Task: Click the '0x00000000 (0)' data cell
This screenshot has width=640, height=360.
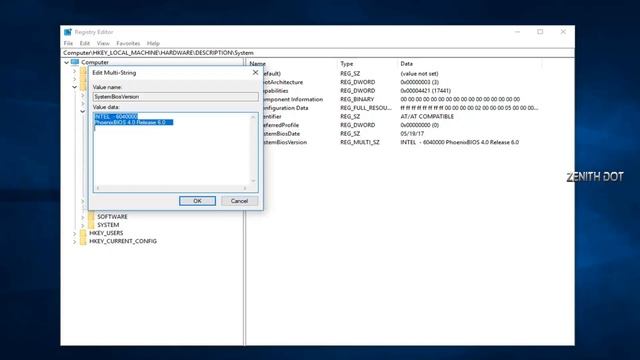Action: 420,125
